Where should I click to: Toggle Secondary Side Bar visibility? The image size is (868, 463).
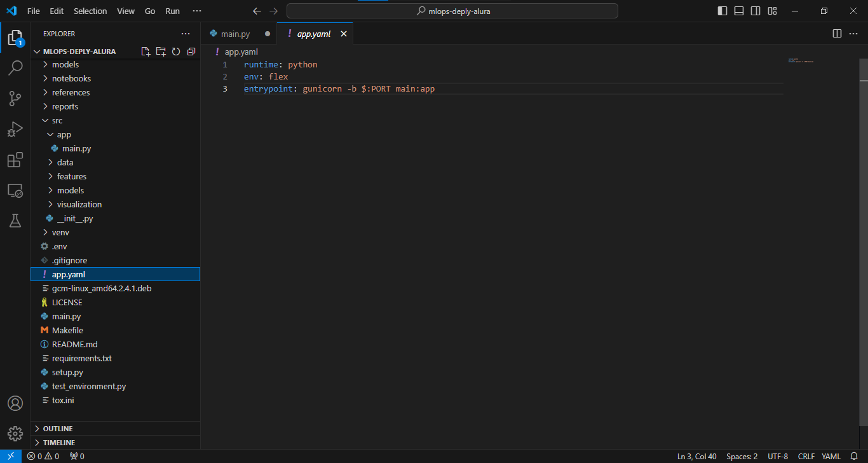(756, 11)
